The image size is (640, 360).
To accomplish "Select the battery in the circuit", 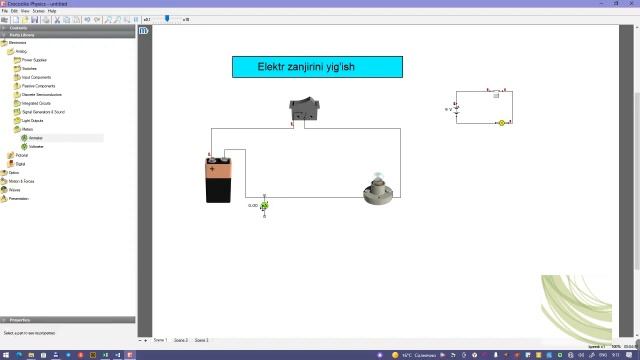I will coord(218,180).
